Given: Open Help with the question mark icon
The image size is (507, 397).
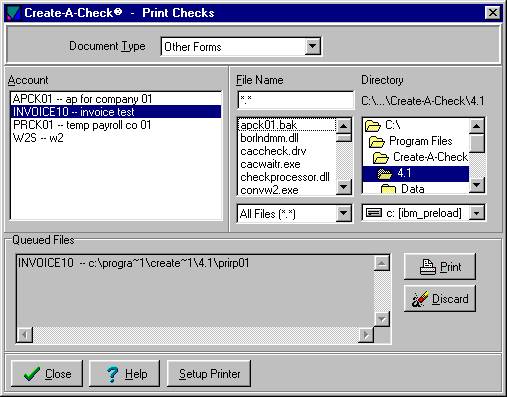Looking at the screenshot, I should (x=124, y=374).
